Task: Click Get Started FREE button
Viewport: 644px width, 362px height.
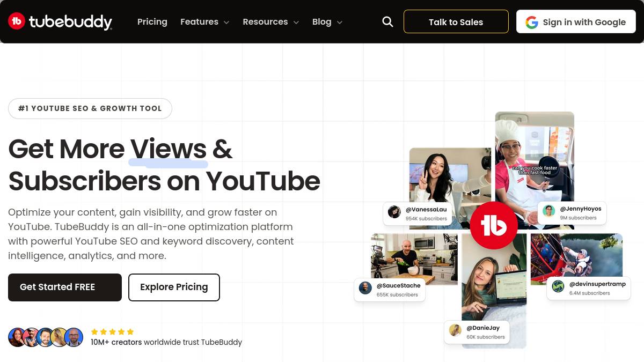Action: [x=65, y=287]
